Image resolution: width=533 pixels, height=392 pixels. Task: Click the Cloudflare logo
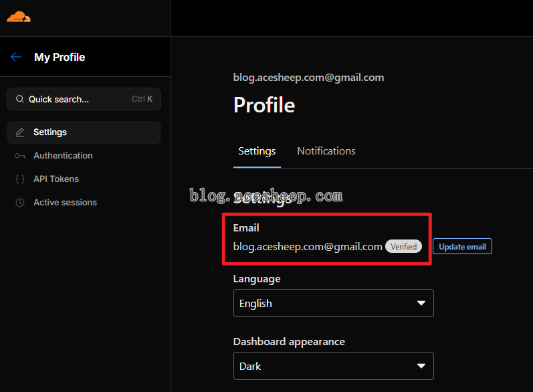tap(19, 17)
